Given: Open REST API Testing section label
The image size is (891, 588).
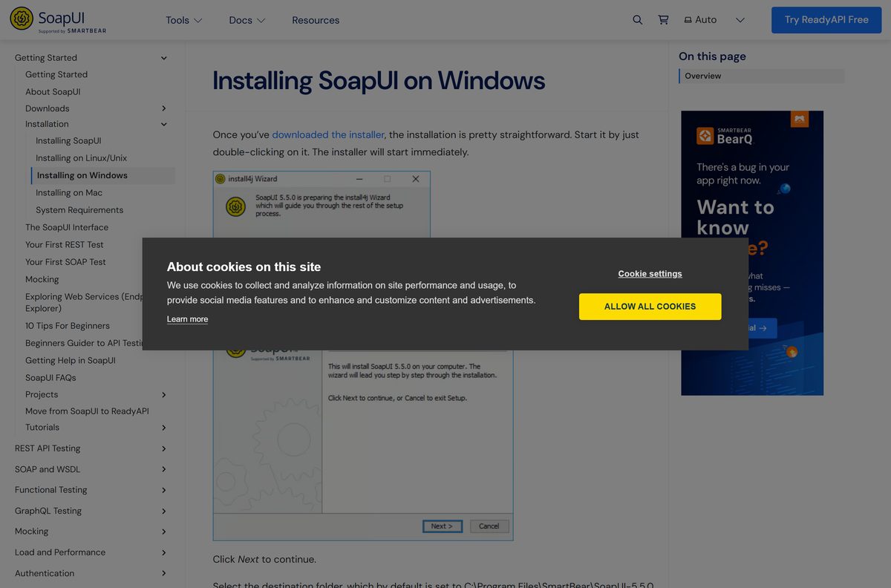Looking at the screenshot, I should click(48, 448).
